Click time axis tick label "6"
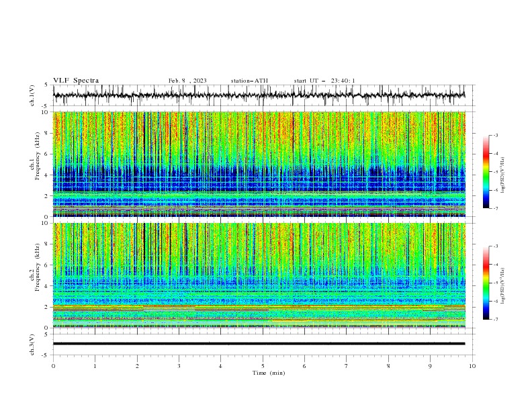 [304, 366]
